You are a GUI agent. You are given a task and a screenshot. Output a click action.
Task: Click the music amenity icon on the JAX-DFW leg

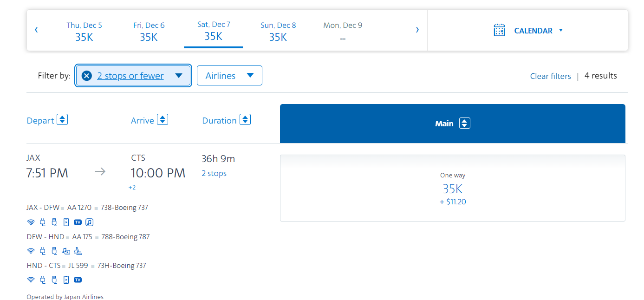click(x=89, y=222)
